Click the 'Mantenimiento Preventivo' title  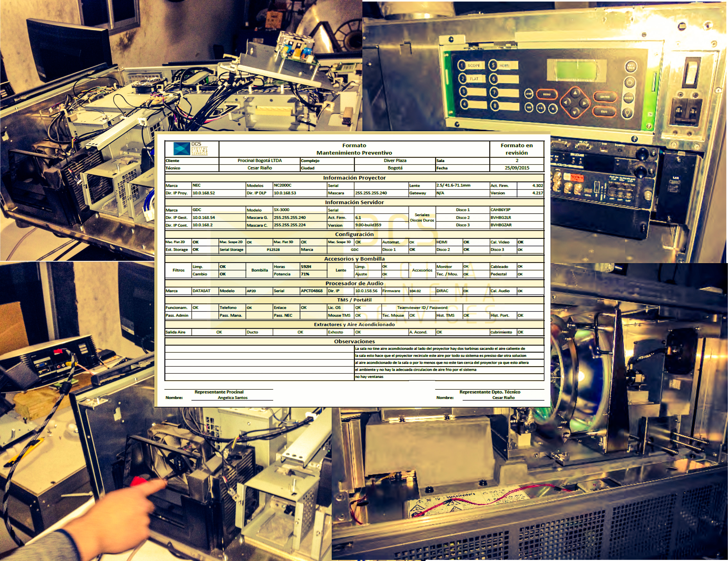354,153
